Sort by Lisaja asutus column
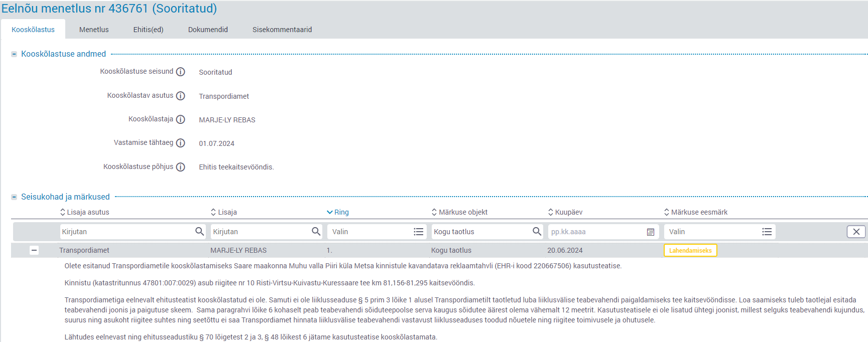Image resolution: width=868 pixels, height=342 pixels. click(84, 212)
